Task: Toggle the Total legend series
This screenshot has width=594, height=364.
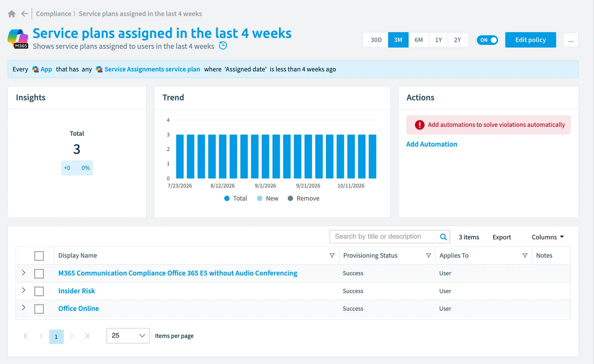Action: tap(235, 199)
